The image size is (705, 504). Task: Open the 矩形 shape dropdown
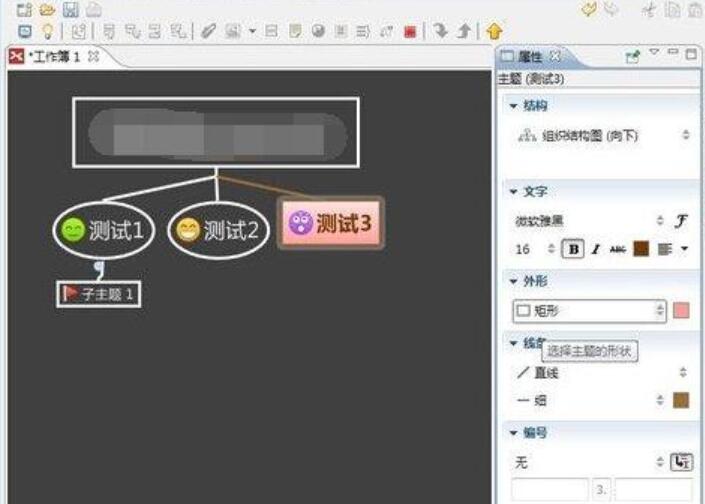(x=589, y=311)
